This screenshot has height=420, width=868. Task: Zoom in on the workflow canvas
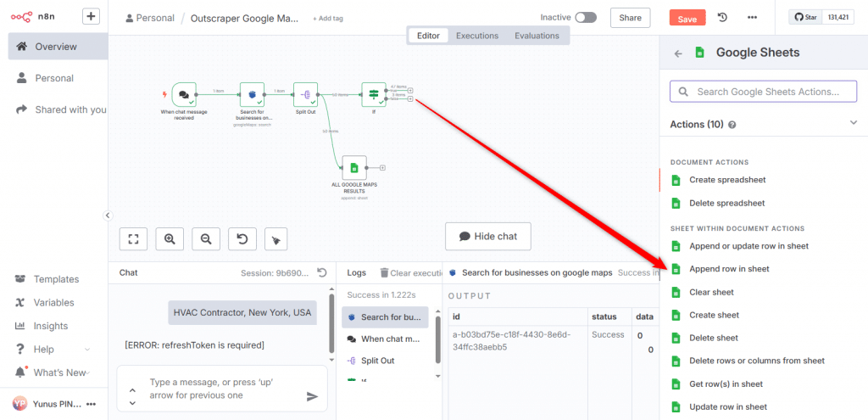[x=170, y=238]
